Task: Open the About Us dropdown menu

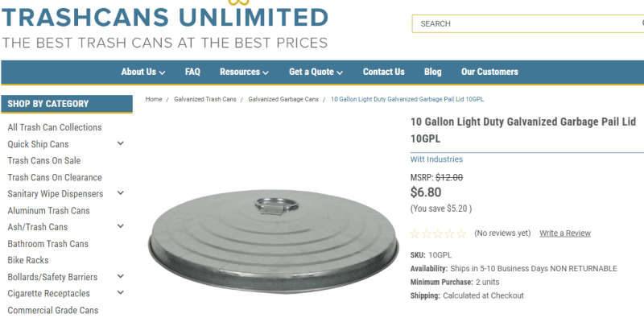Action: pyautogui.click(x=143, y=72)
